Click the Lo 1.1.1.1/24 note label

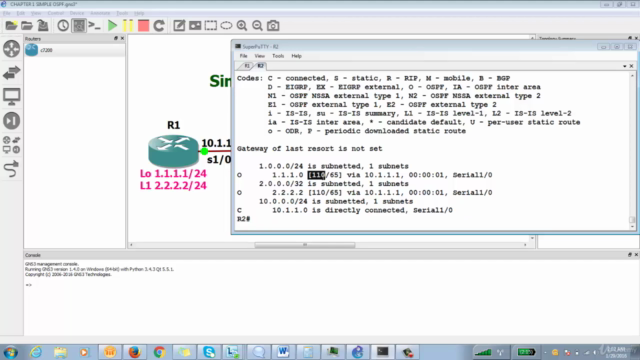pos(173,173)
